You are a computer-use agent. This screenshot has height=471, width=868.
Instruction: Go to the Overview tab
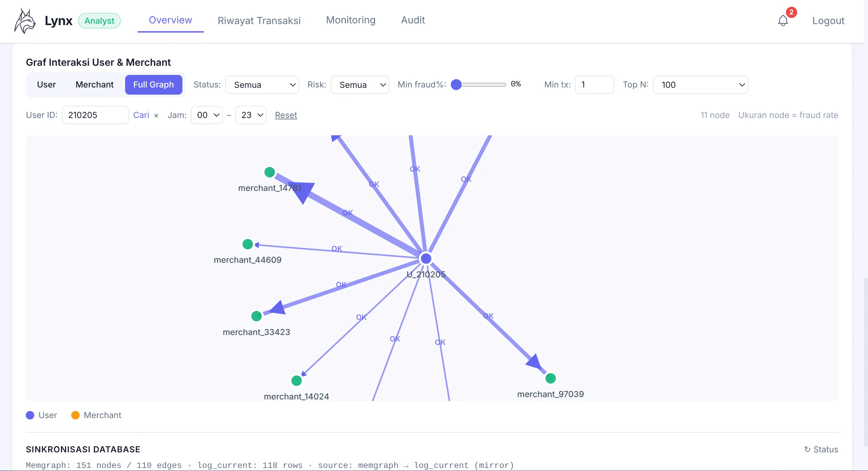coord(171,20)
